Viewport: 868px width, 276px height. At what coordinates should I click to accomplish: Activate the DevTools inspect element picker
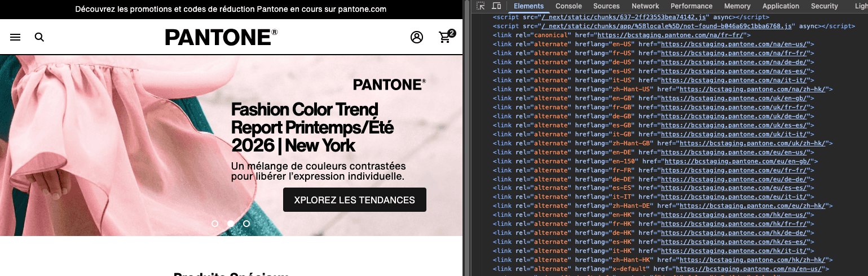pos(481,6)
